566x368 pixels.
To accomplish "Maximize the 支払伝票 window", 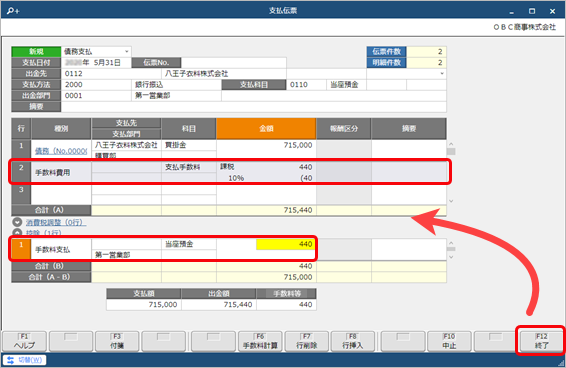I will [x=532, y=11].
